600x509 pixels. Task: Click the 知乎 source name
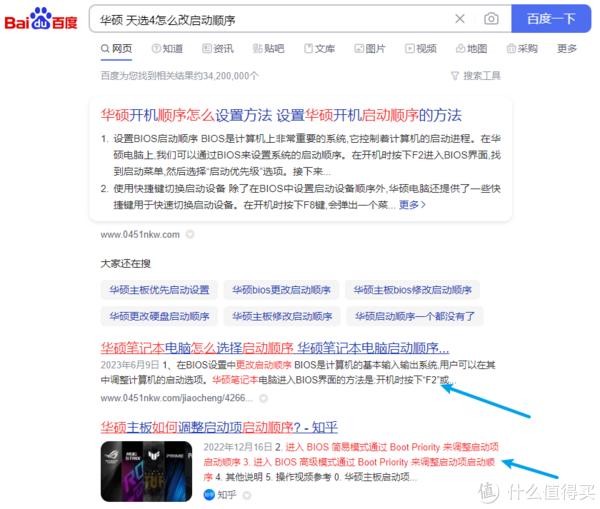(227, 495)
